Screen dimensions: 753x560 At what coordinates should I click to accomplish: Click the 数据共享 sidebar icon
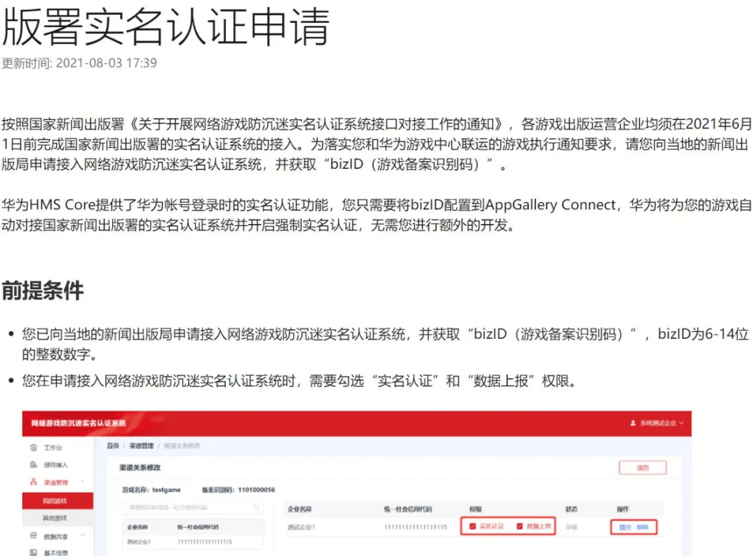click(33, 536)
